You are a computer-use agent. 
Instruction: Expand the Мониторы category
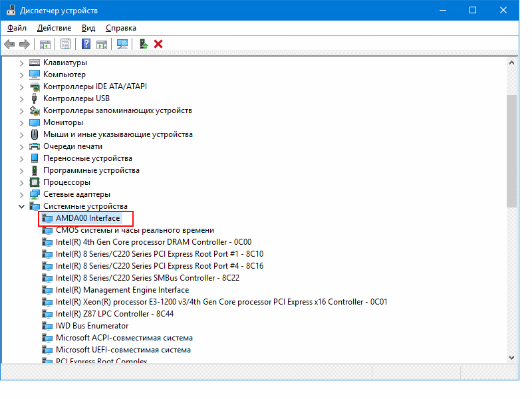[21, 123]
